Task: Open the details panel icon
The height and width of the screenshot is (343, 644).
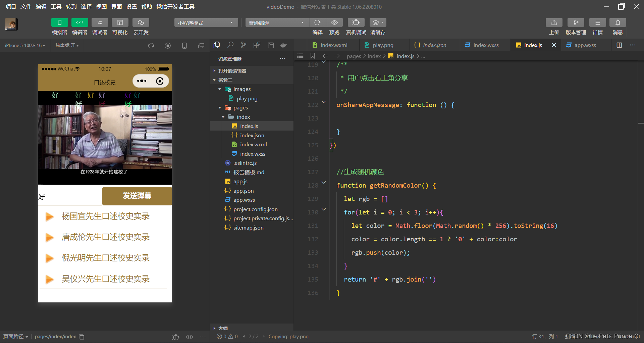Action: [x=597, y=22]
